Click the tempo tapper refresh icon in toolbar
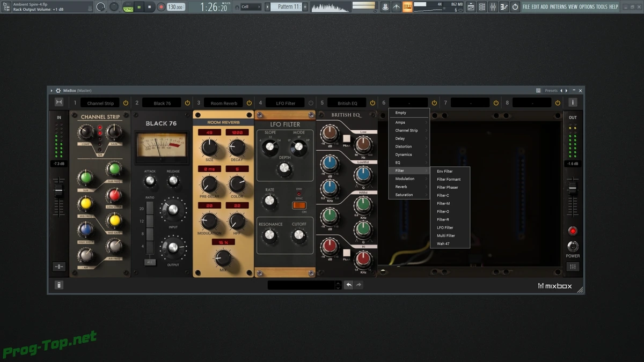 coord(515,7)
